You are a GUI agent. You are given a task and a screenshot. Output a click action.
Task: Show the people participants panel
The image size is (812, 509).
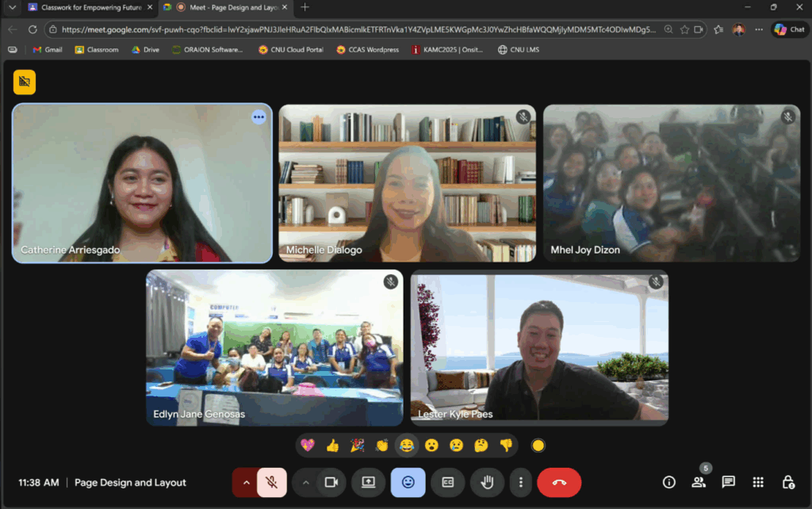click(x=699, y=482)
